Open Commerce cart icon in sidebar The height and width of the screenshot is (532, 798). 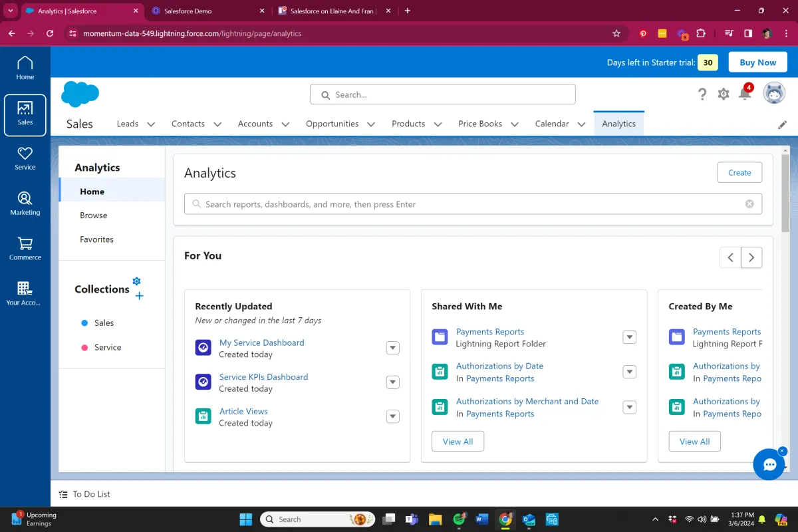point(25,248)
